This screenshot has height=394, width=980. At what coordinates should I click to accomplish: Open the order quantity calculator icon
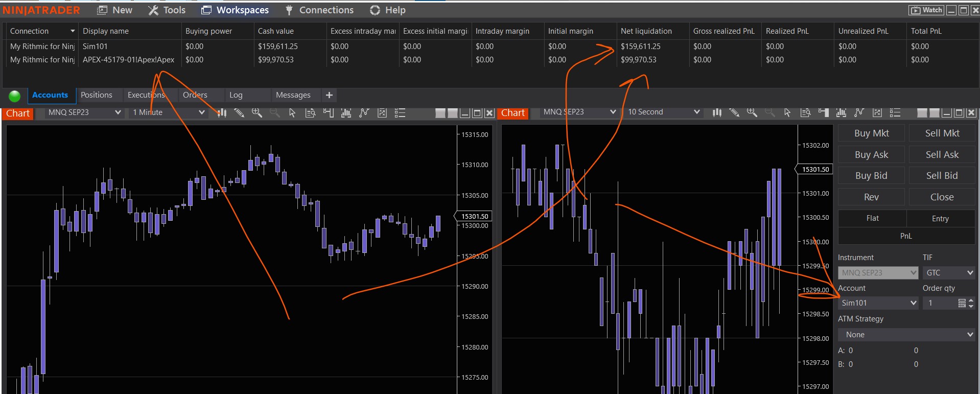(962, 303)
